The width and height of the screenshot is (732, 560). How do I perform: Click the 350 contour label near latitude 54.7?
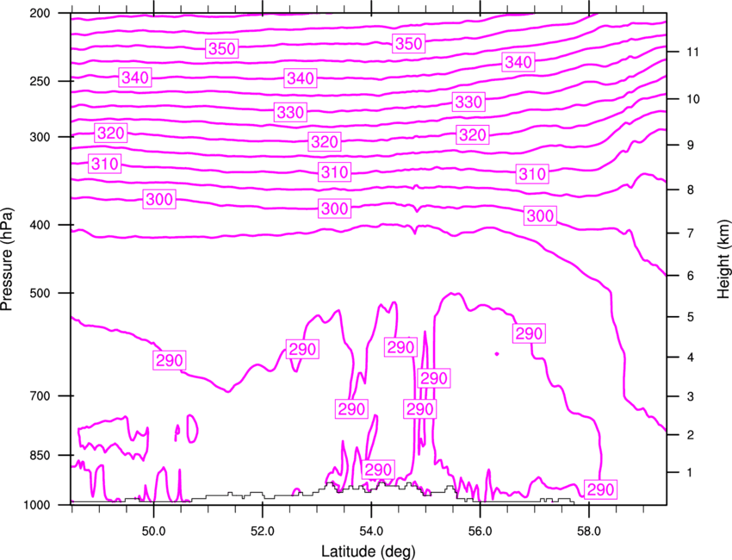[x=409, y=43]
